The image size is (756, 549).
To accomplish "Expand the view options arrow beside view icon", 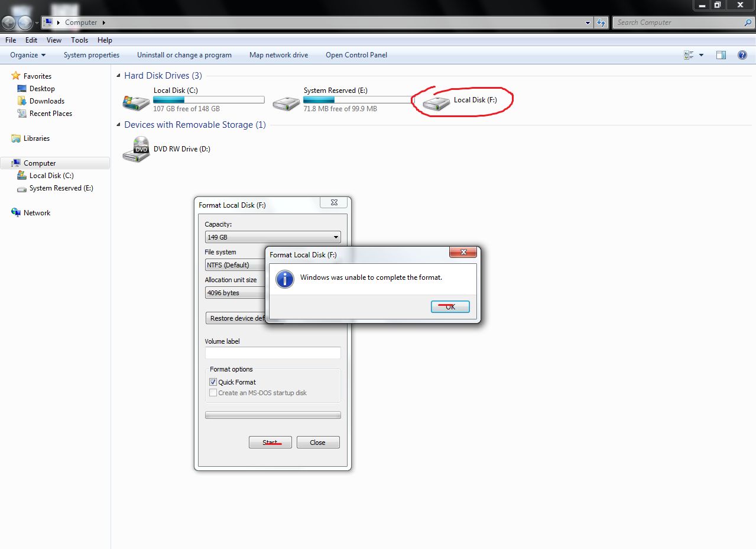I will coord(702,55).
